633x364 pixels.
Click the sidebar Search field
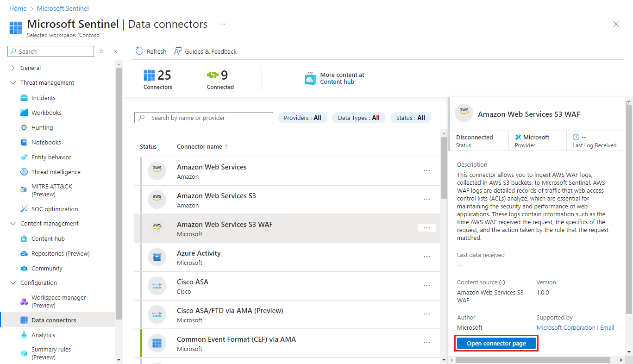(x=51, y=51)
